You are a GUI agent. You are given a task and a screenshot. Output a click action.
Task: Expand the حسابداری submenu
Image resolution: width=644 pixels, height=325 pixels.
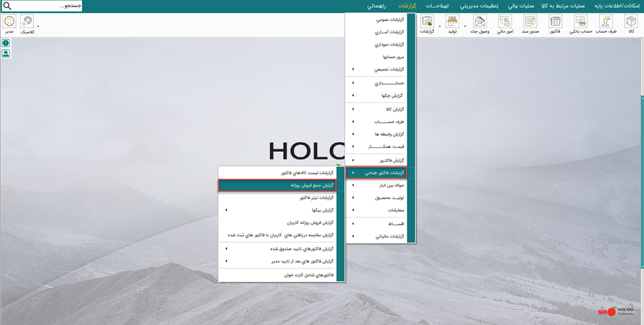376,83
